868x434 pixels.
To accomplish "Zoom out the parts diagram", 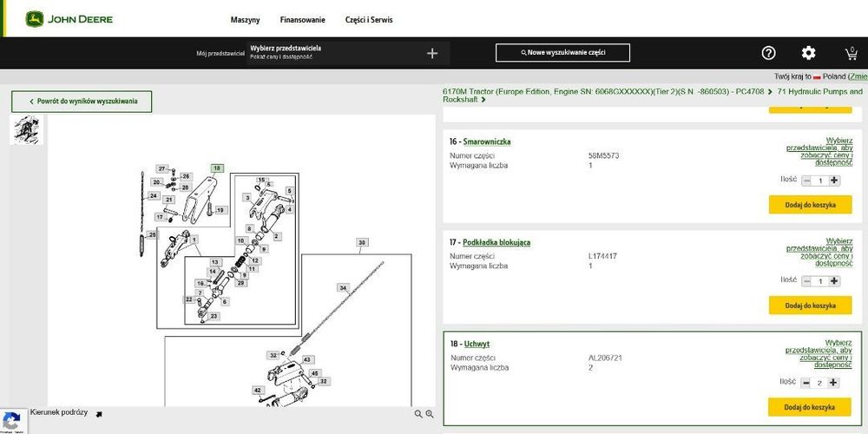I will pos(418,413).
